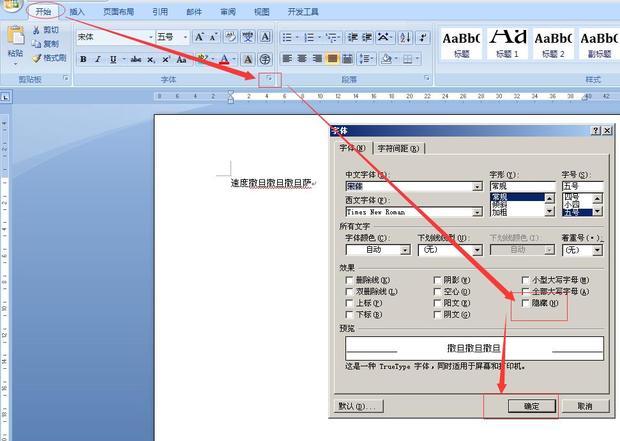
Task: Click the Copy (复制) icon
Action: [x=36, y=44]
